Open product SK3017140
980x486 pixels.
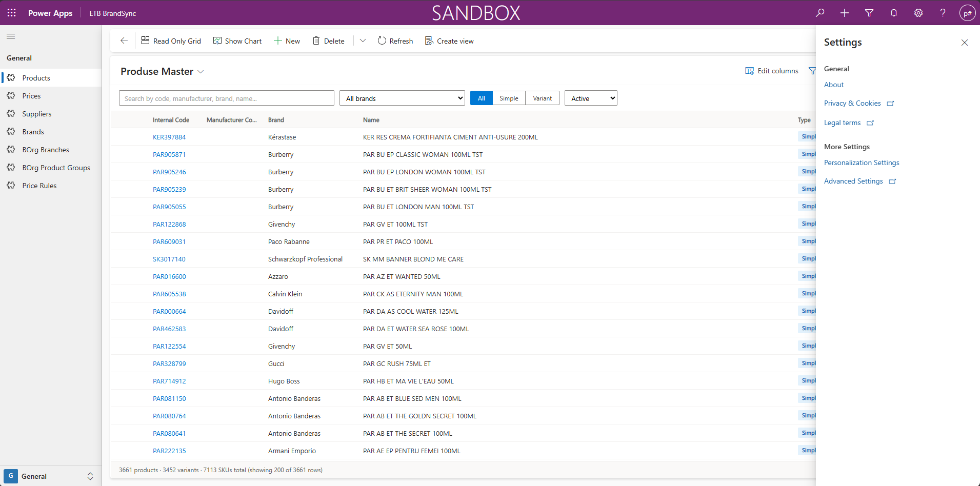pyautogui.click(x=169, y=259)
